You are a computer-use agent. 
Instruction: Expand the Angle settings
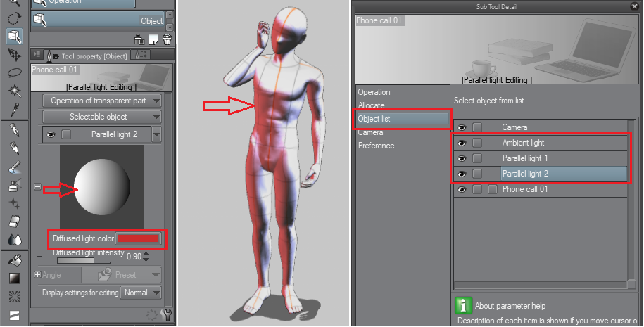(37, 274)
